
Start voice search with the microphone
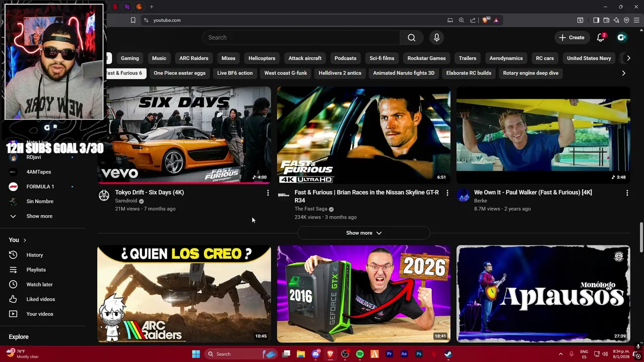coord(437,38)
